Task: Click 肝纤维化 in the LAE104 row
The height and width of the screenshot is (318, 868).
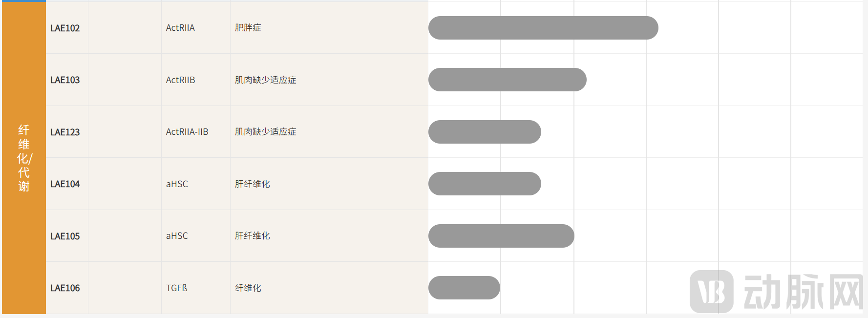Action: 253,184
